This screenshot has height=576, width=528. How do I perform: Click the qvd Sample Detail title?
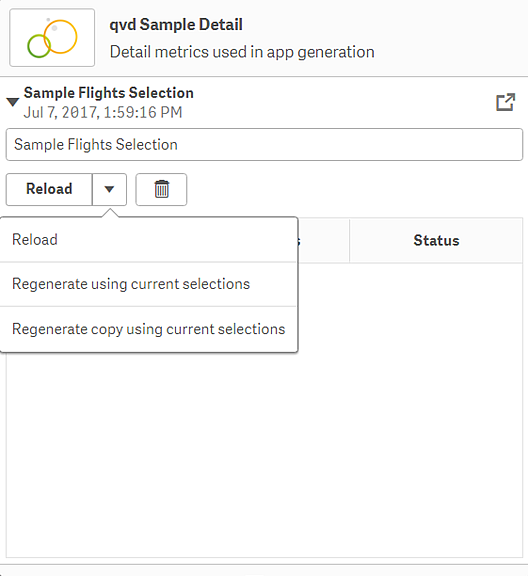coord(176,25)
